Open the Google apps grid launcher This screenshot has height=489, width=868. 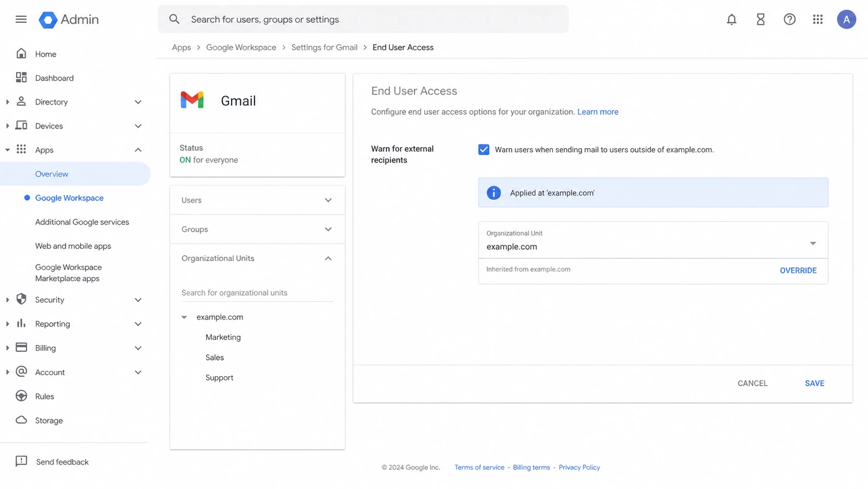pos(818,19)
